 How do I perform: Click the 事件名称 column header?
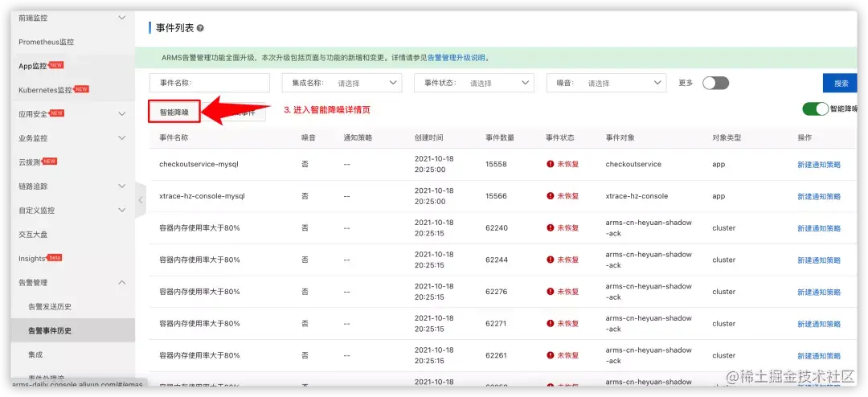pos(174,138)
